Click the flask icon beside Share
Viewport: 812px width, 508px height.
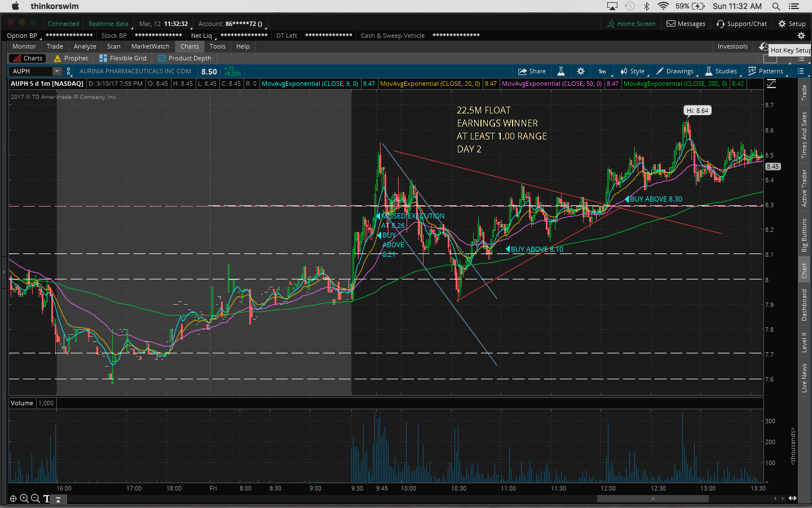[x=561, y=71]
